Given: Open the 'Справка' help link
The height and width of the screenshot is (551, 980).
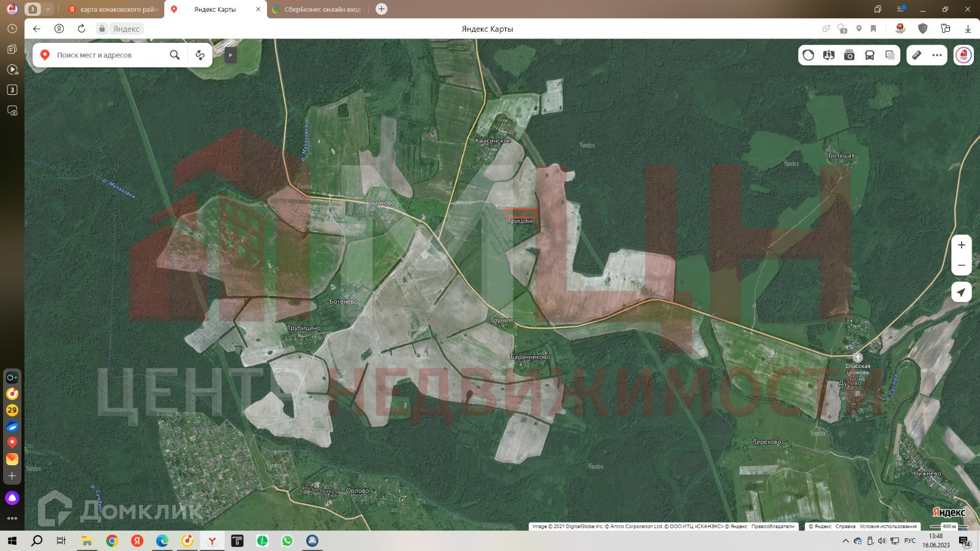Looking at the screenshot, I should point(845,527).
